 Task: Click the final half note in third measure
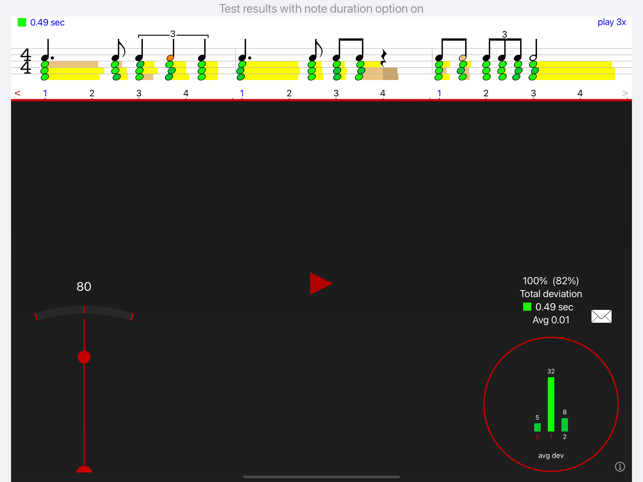(534, 50)
